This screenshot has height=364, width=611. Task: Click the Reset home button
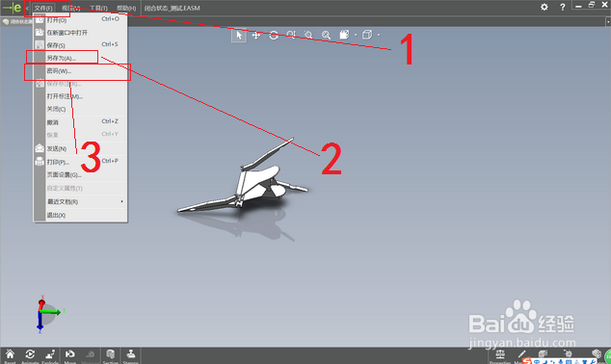click(x=10, y=356)
